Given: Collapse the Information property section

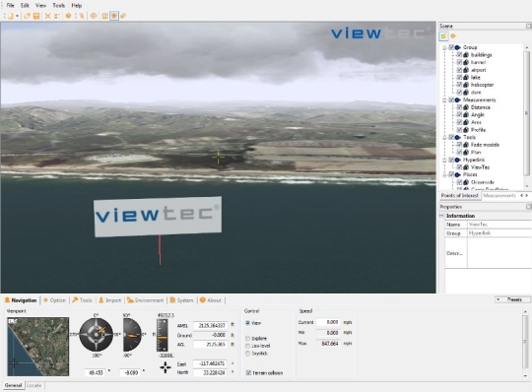Looking at the screenshot, I should tap(441, 216).
